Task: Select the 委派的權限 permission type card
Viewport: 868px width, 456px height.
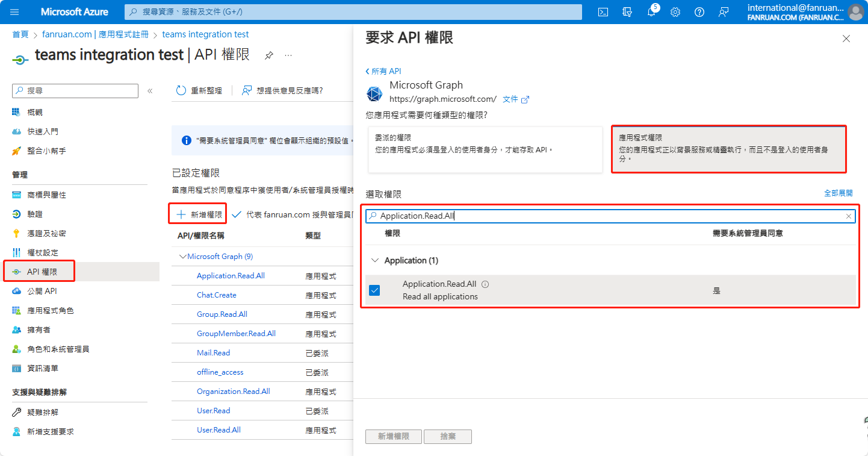Action: coord(485,149)
